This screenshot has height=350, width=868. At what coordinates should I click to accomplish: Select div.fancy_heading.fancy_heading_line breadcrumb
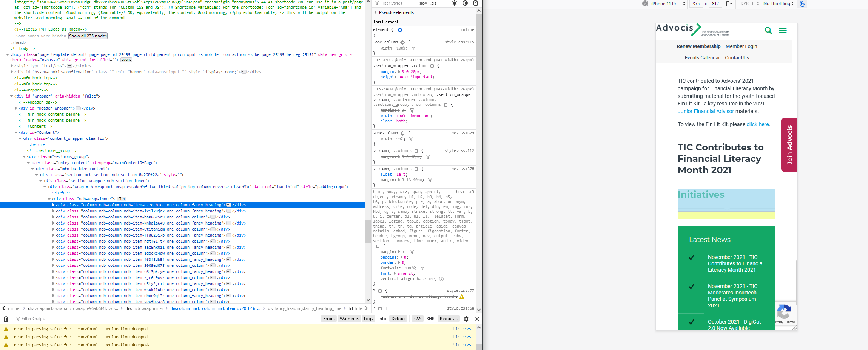coord(304,308)
